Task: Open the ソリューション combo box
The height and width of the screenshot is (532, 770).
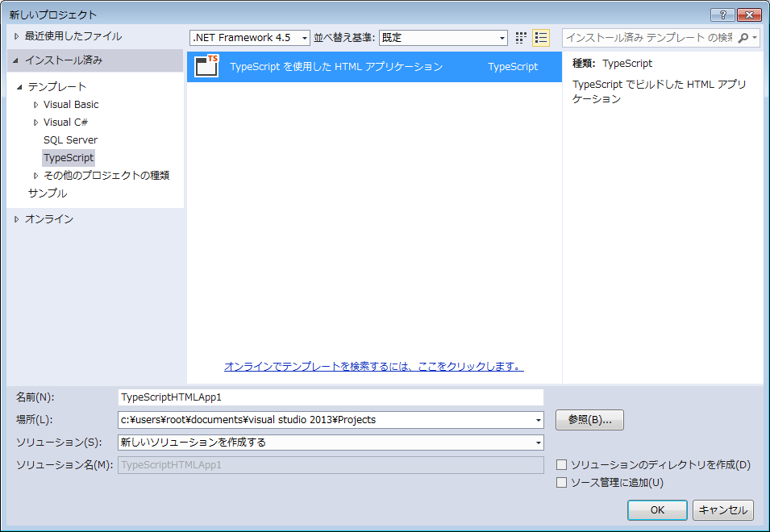Action: 331,443
